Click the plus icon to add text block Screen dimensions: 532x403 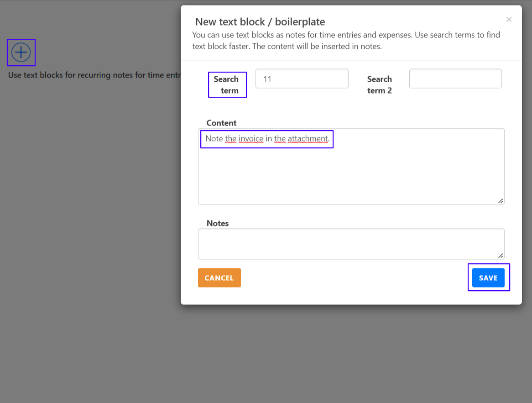coord(21,52)
